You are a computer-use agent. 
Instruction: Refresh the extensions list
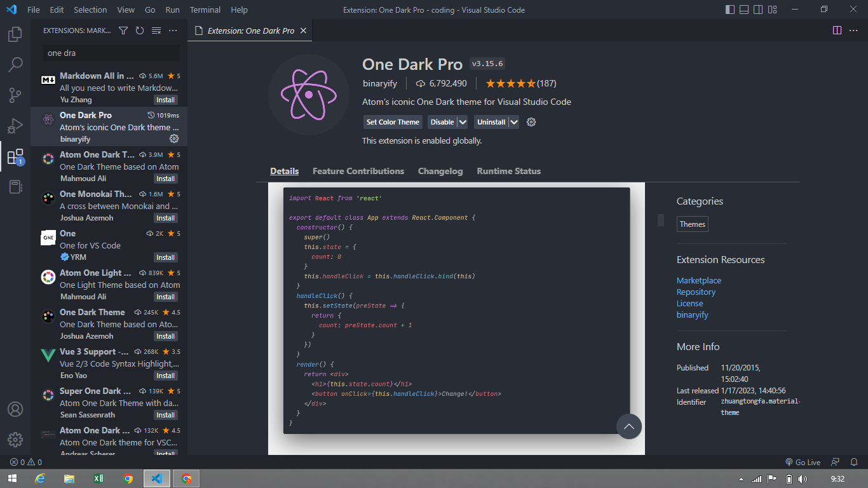point(140,30)
